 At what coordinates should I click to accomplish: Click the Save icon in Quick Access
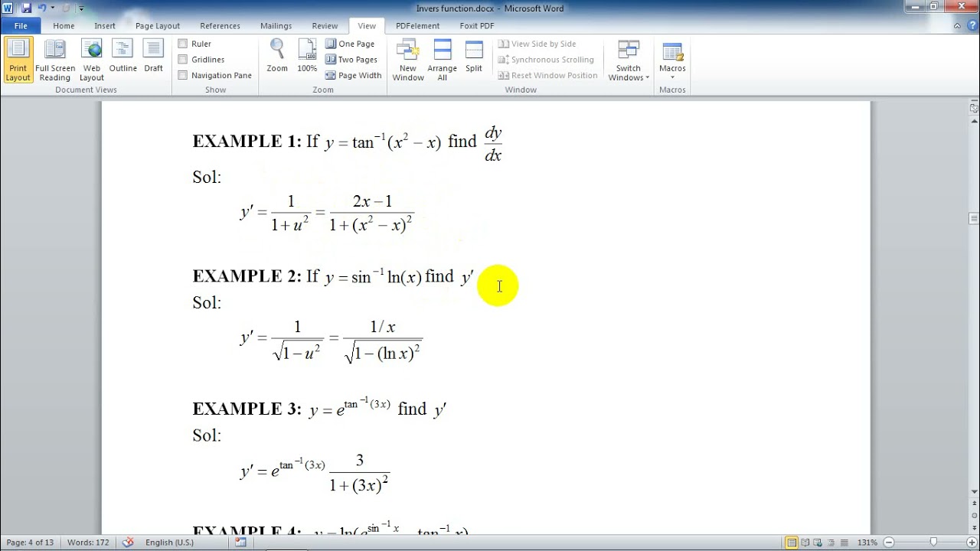(x=26, y=8)
